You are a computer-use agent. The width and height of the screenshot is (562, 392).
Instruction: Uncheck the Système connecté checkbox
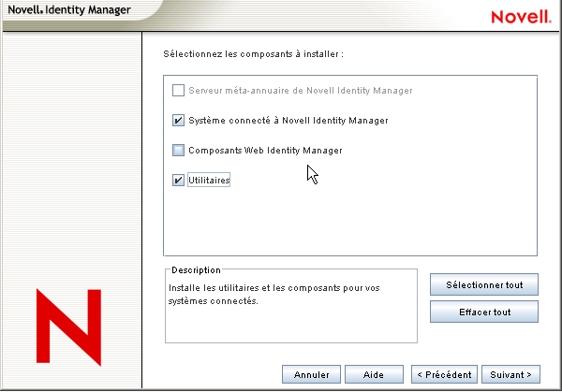pyautogui.click(x=179, y=121)
